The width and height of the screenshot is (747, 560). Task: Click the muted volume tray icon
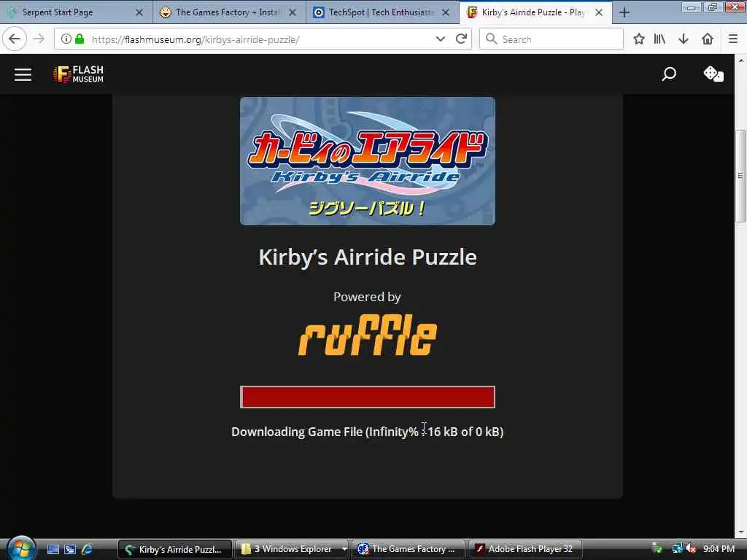[x=691, y=548]
